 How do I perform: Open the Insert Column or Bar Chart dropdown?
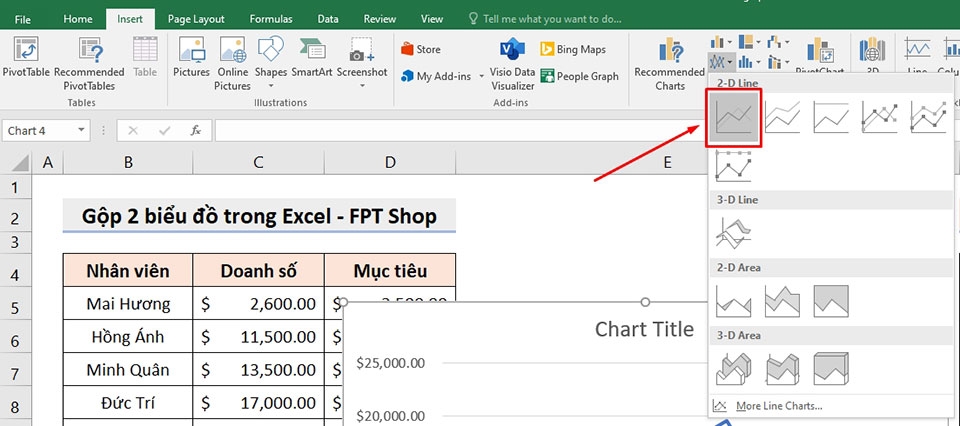[721, 42]
